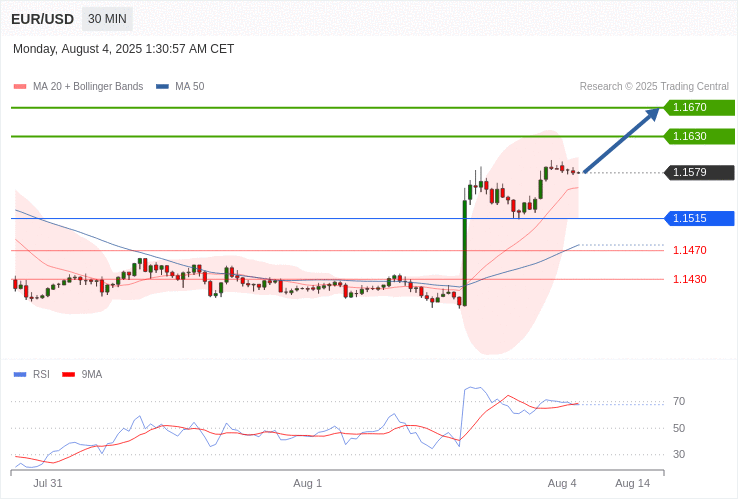Click the 'MA 20 + Bollinger Bands' legend label
The width and height of the screenshot is (738, 500).
point(88,87)
